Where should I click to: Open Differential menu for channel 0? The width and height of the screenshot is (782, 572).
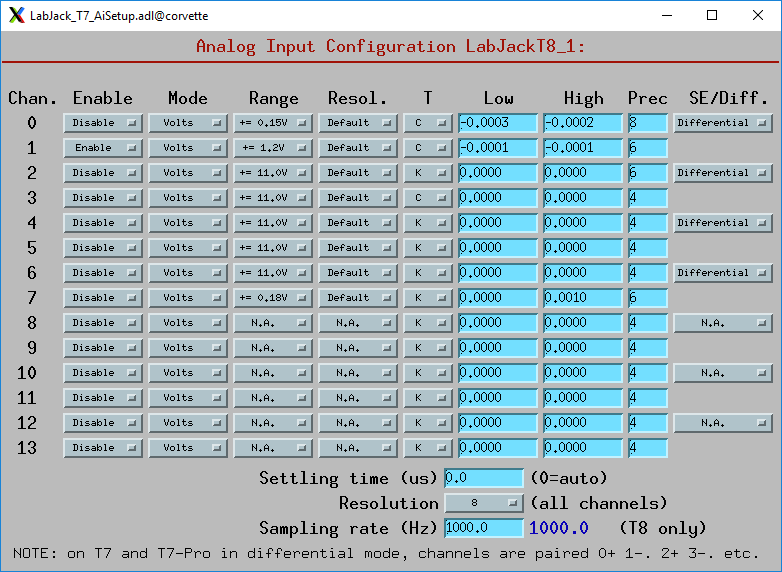pyautogui.click(x=723, y=123)
